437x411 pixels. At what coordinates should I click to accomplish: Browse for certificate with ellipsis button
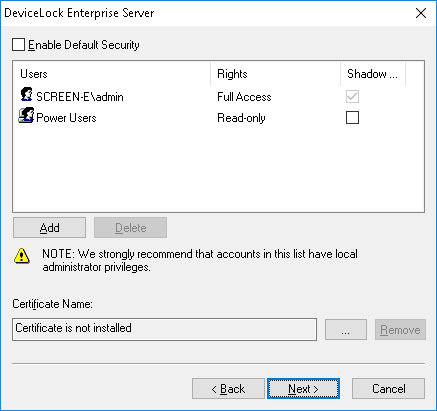click(x=346, y=330)
